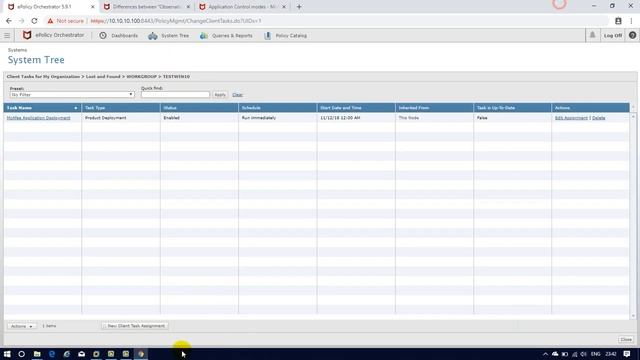The height and width of the screenshot is (360, 640).
Task: Open the help question mark icon
Action: click(x=632, y=36)
